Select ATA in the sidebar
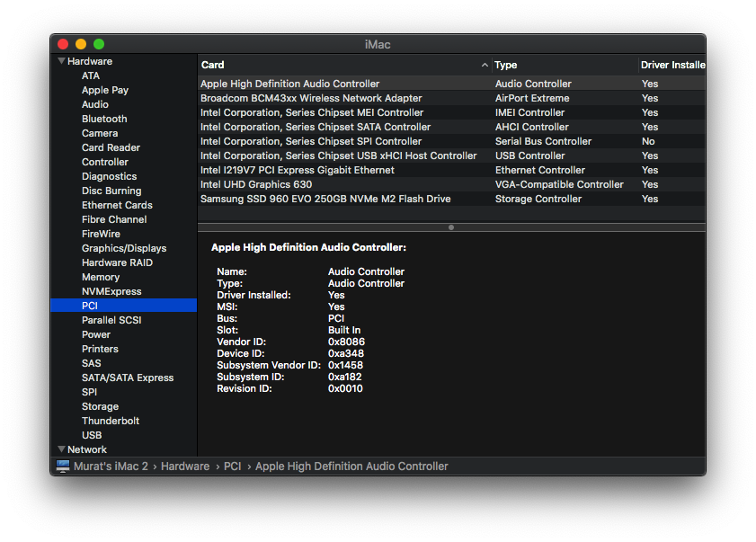The height and width of the screenshot is (542, 756). [90, 76]
